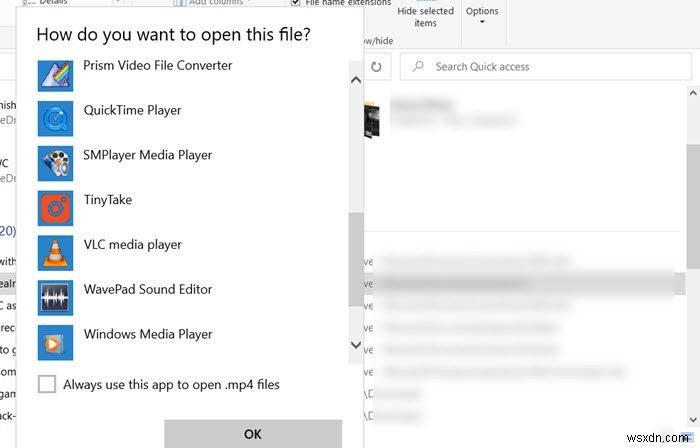Confirm selection with the OK button
This screenshot has width=700, height=448.
coord(253,434)
